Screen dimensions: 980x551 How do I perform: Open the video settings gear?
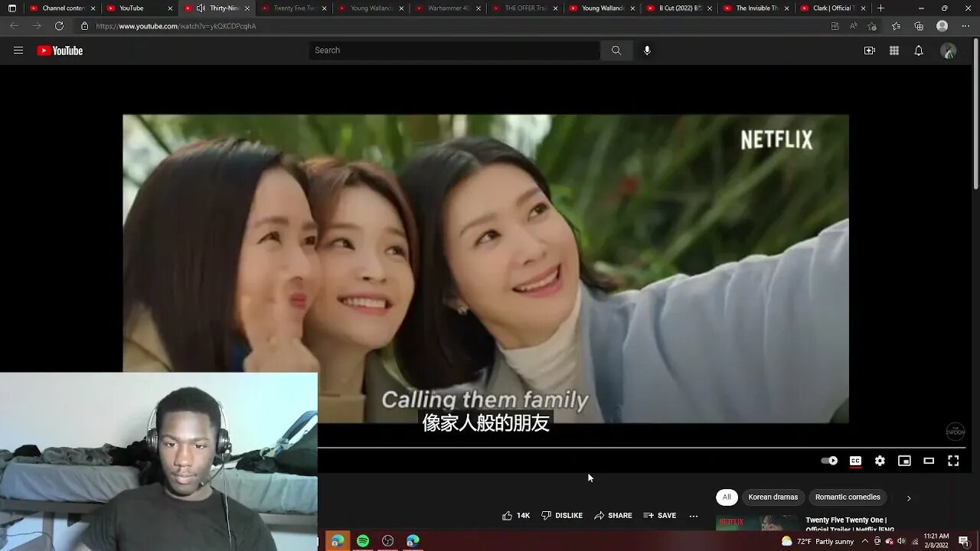(880, 461)
